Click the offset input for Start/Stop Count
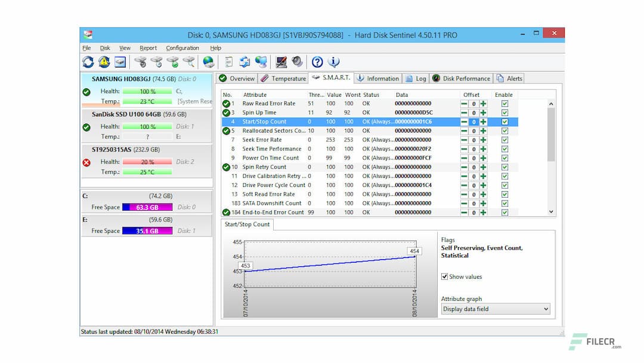The image size is (644, 363). point(473,122)
